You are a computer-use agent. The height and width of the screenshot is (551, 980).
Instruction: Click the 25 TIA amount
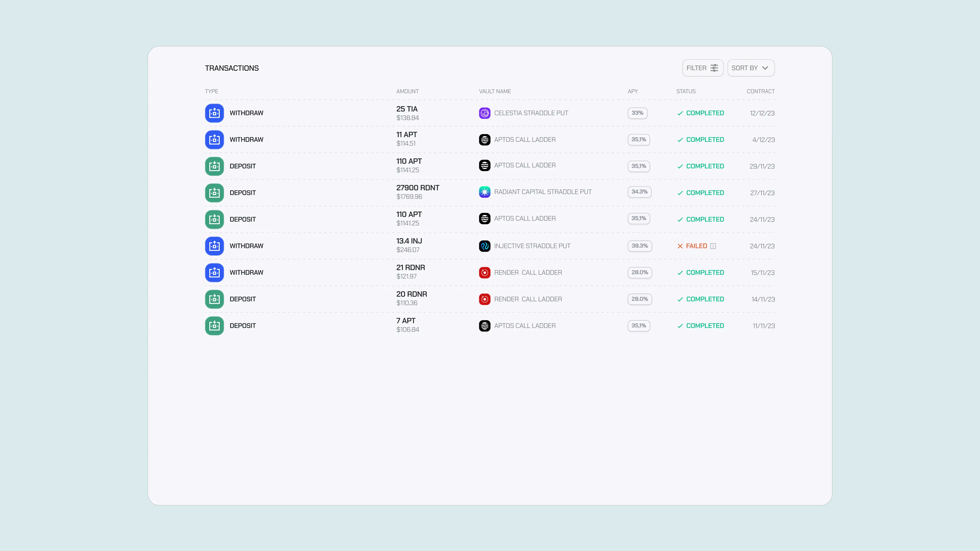(x=407, y=109)
